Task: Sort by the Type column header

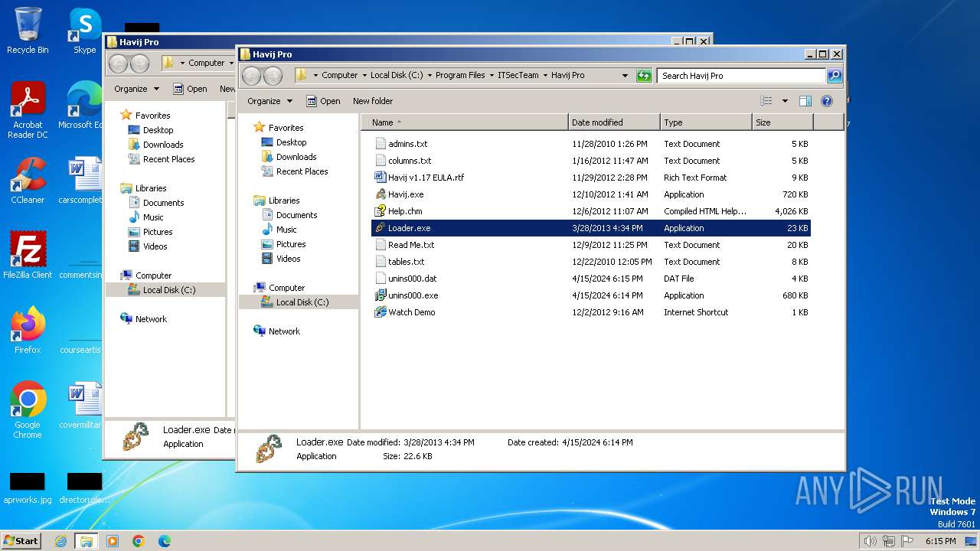Action: [x=706, y=122]
